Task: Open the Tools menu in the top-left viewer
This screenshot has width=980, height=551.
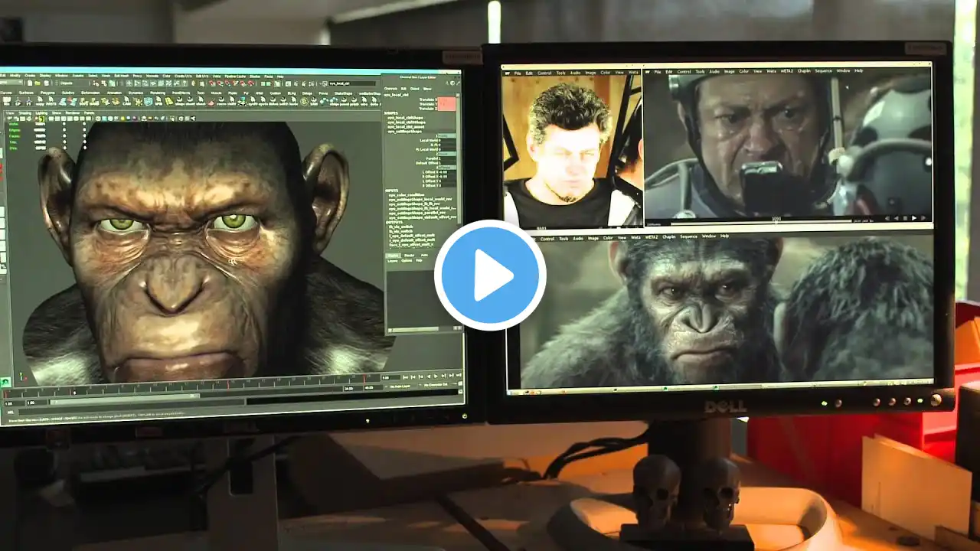Action: tap(560, 73)
